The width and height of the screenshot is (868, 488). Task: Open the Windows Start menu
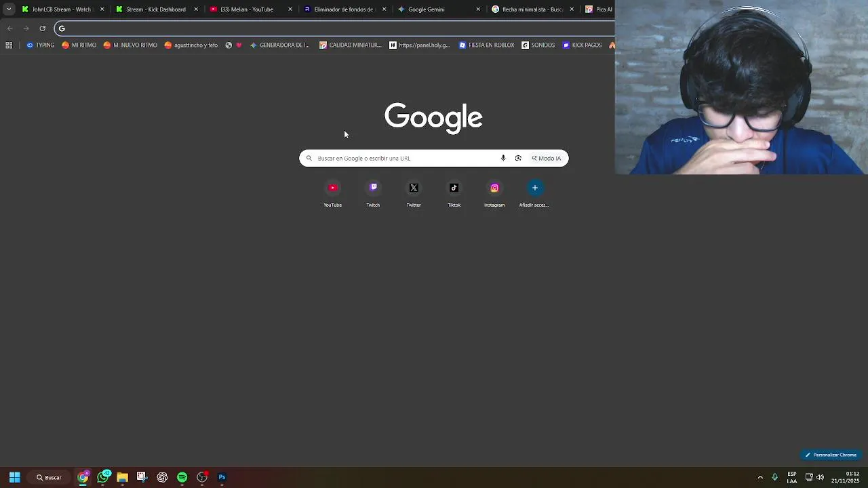pyautogui.click(x=14, y=477)
